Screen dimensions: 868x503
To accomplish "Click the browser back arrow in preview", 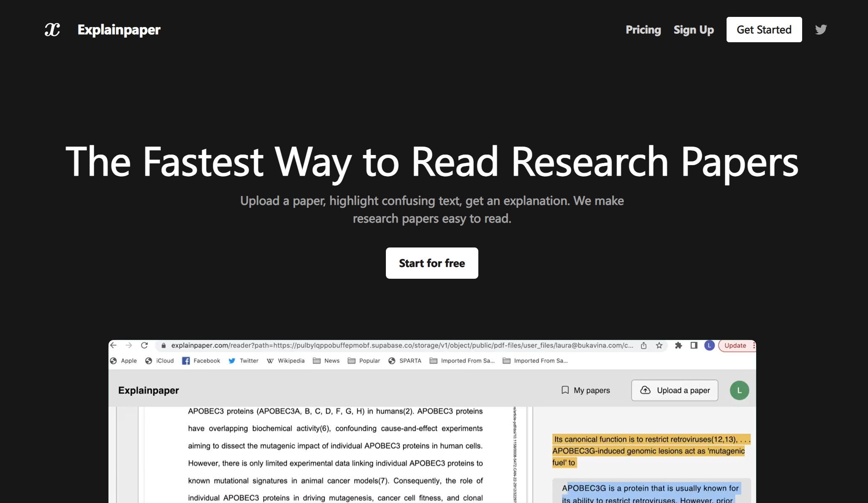I will (114, 345).
